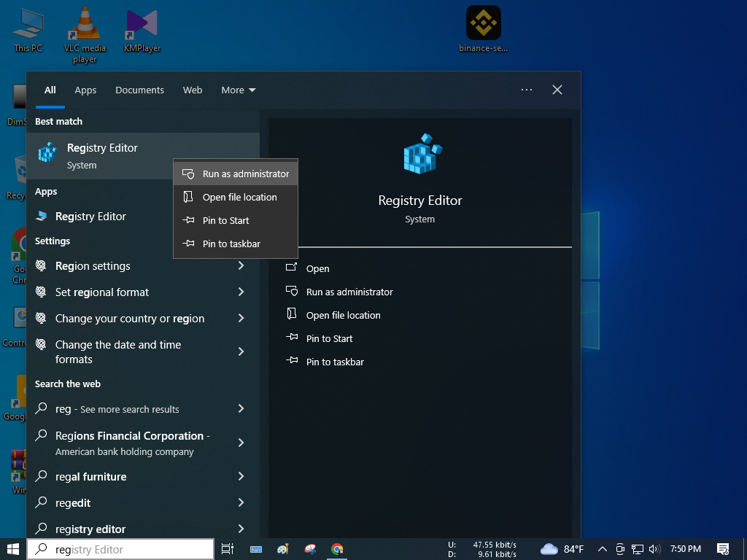
Task: Open the touch keyboard taskbar icon
Action: pyautogui.click(x=256, y=550)
